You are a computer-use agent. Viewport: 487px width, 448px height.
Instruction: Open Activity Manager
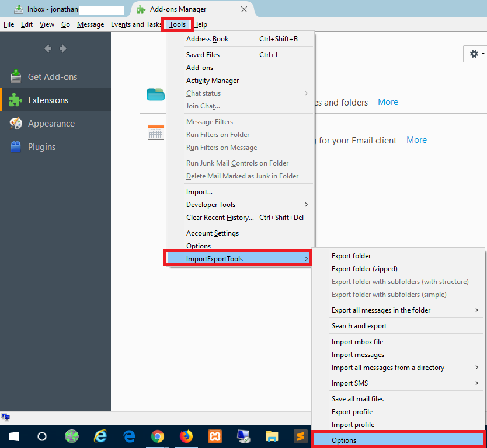click(x=241, y=80)
